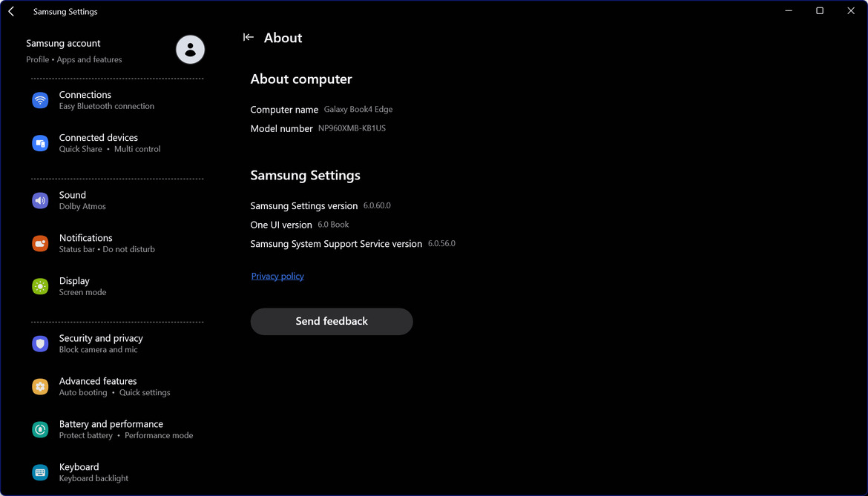Click the Sound speaker icon
This screenshot has height=496, width=868.
[x=40, y=201]
